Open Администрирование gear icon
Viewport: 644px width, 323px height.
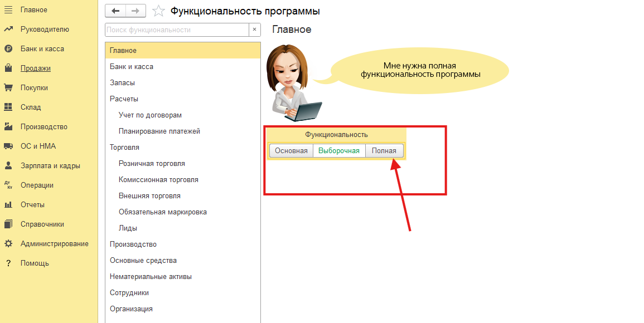(8, 244)
